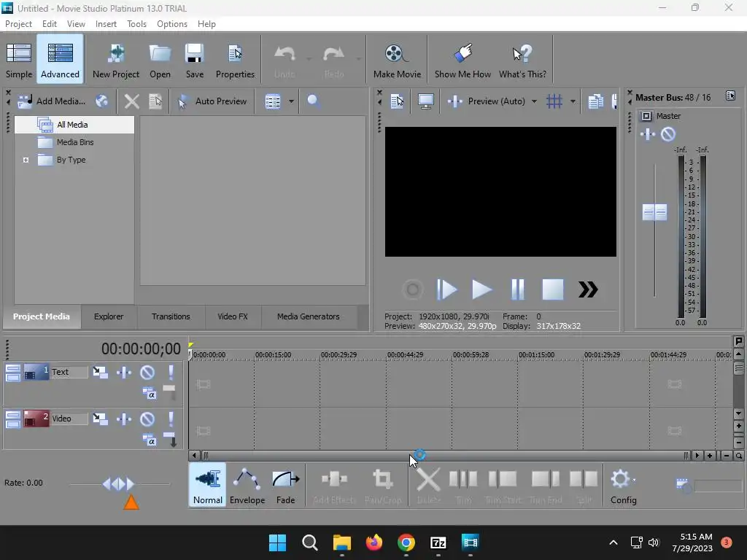
Task: Switch to the Transitions tab
Action: click(171, 316)
